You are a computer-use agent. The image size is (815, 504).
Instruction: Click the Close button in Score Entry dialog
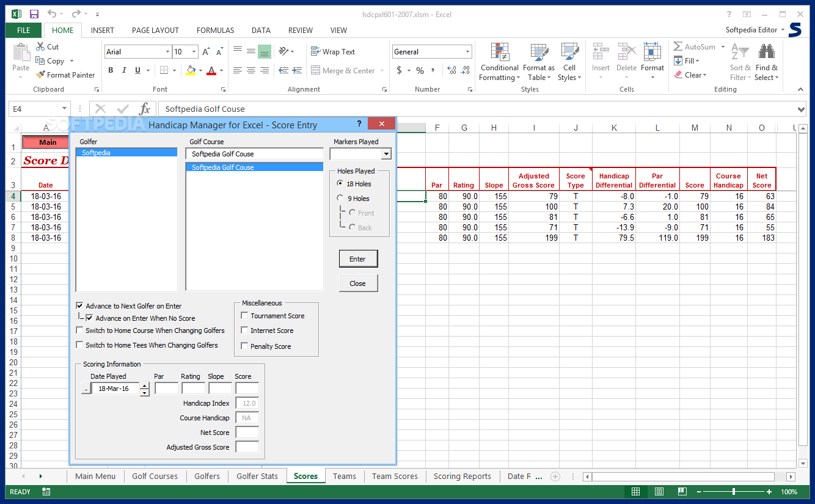coord(358,283)
